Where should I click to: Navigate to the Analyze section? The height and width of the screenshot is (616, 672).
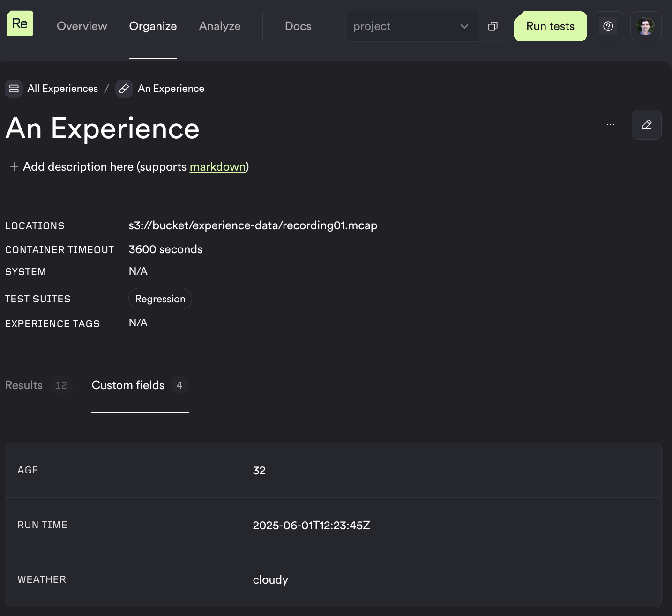(220, 26)
